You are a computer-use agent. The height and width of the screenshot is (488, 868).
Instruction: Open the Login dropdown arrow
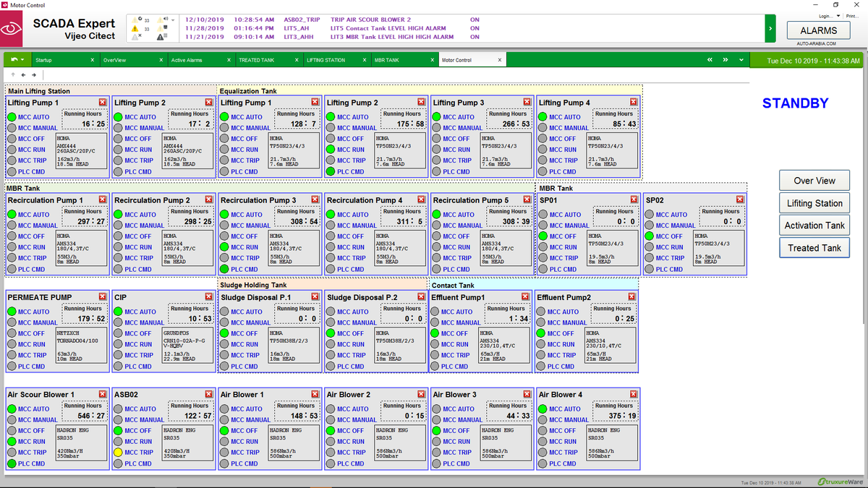[x=838, y=16]
